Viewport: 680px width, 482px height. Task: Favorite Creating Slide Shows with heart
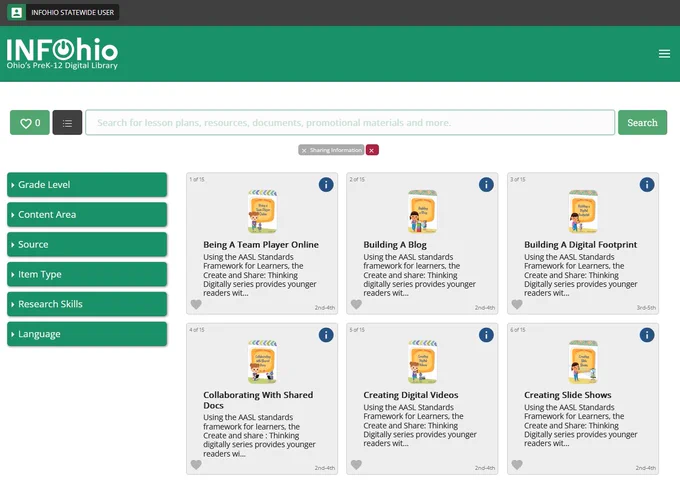[517, 465]
